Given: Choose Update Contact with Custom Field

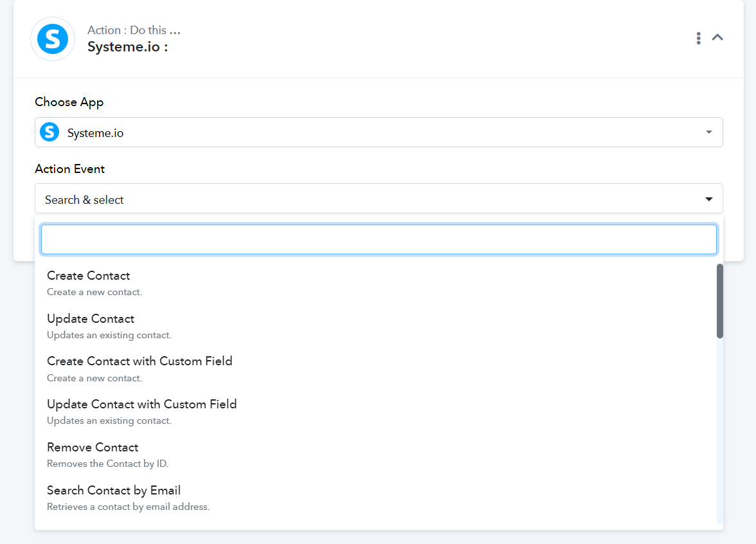Looking at the screenshot, I should (379, 412).
